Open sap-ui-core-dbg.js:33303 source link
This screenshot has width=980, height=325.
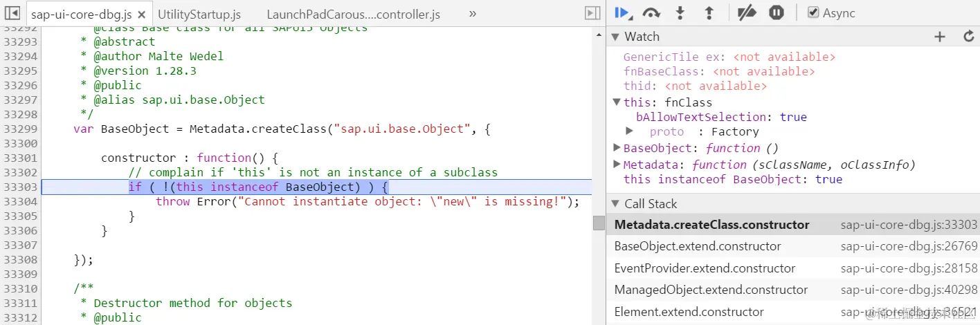click(909, 225)
